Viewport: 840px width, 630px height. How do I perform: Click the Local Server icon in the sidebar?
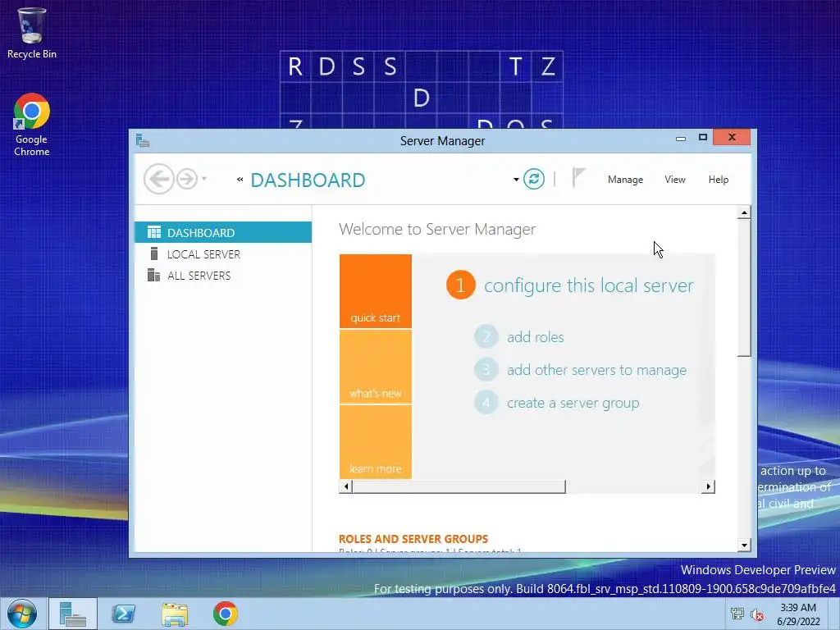click(153, 253)
